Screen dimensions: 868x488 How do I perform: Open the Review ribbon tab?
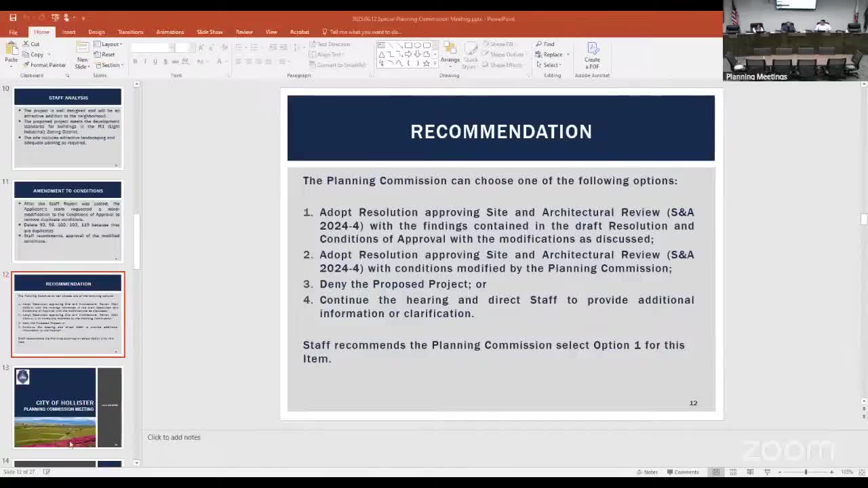click(x=244, y=32)
